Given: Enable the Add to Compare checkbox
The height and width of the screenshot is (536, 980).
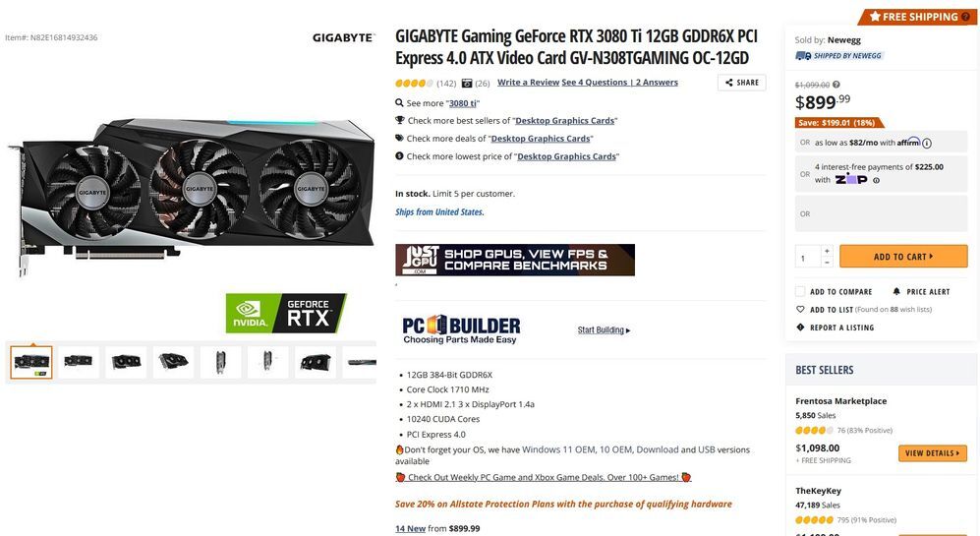Looking at the screenshot, I should [800, 291].
